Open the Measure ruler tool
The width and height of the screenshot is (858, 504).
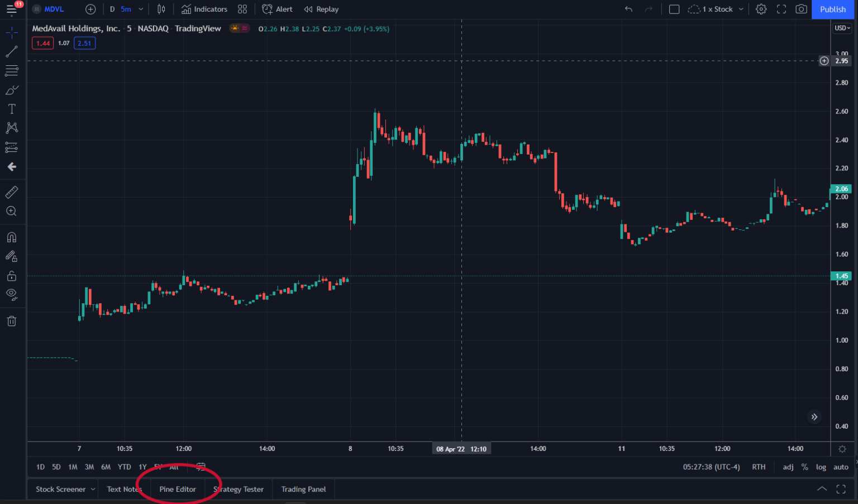[12, 191]
